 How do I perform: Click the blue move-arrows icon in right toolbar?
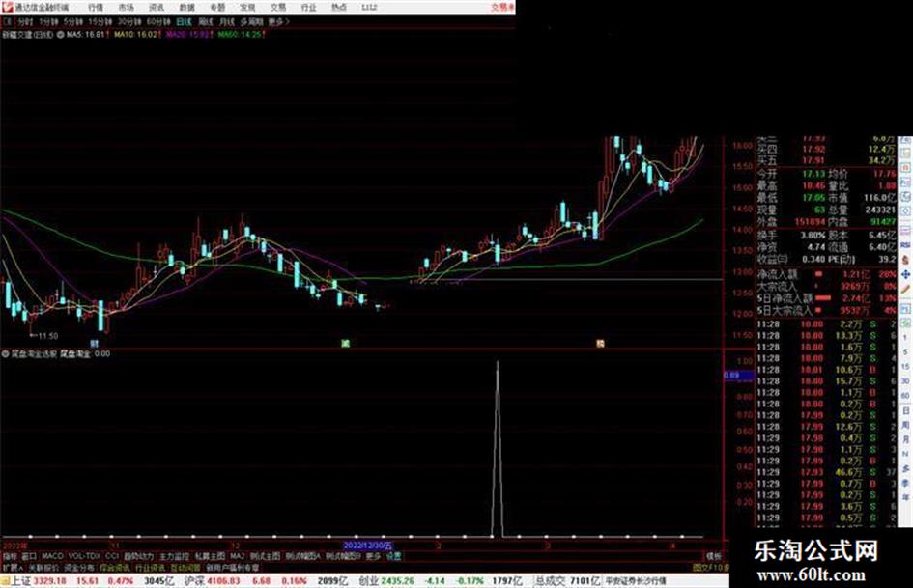point(905,274)
